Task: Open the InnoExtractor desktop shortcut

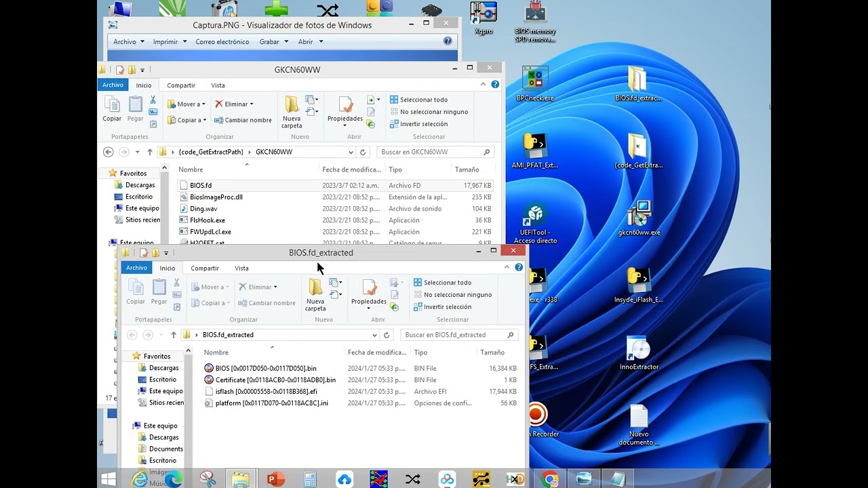Action: pyautogui.click(x=639, y=352)
